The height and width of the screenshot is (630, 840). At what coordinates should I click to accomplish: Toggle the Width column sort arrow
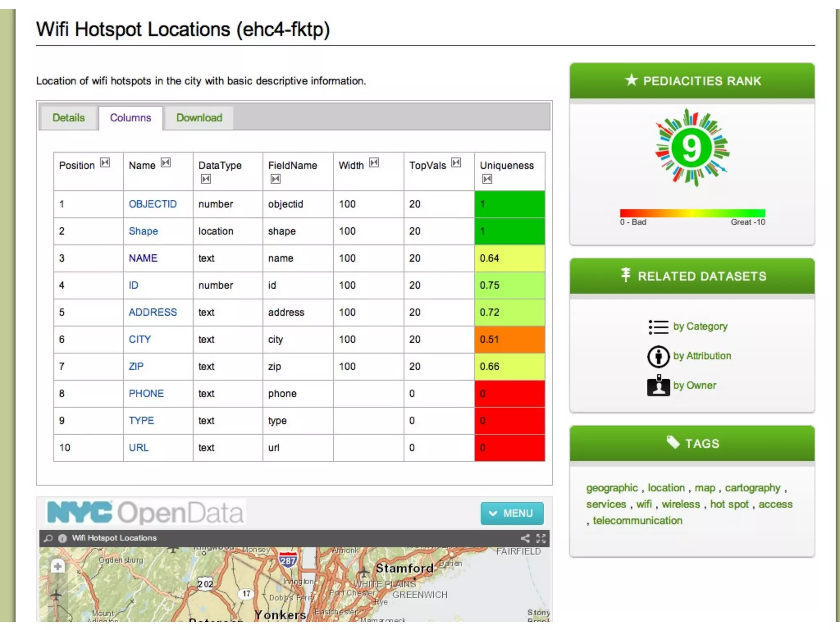(x=374, y=163)
